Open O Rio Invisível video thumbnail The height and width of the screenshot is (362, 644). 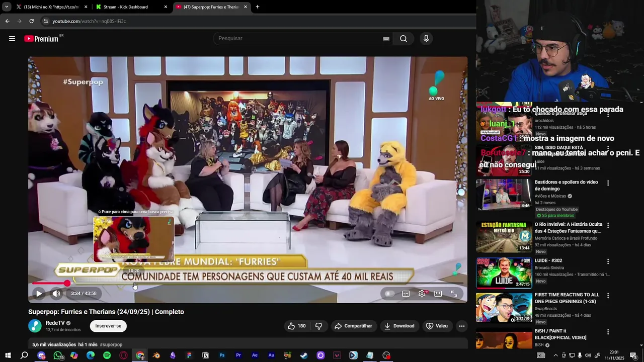click(504, 237)
